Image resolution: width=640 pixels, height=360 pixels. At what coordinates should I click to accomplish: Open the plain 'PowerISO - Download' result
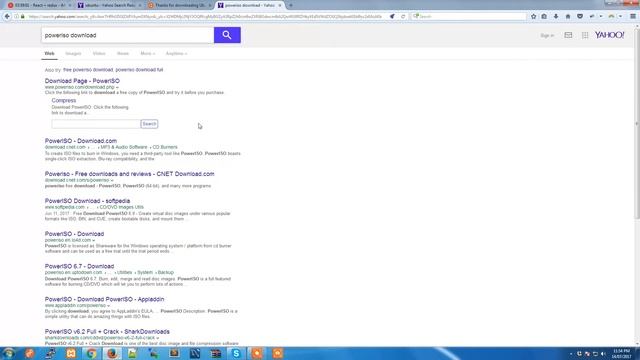74,234
